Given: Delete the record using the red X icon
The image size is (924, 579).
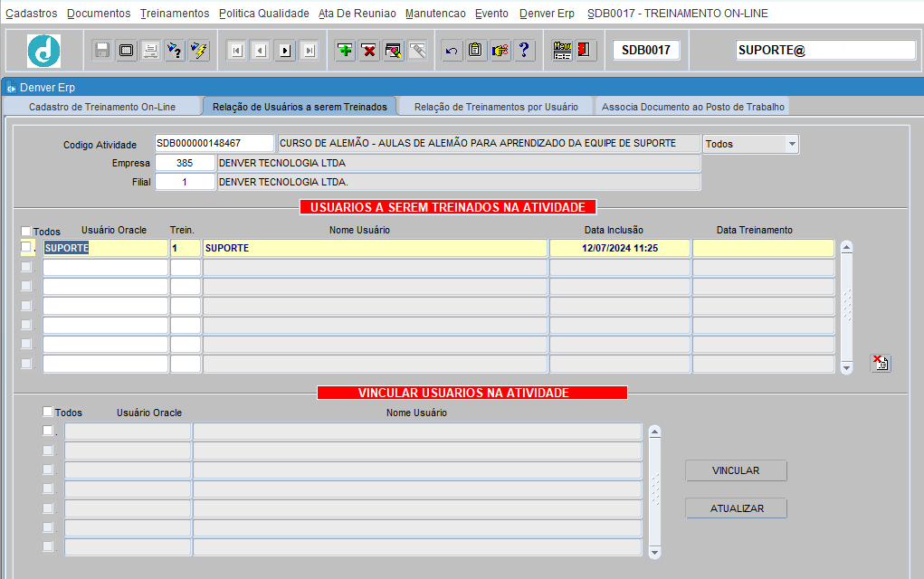Looking at the screenshot, I should point(369,51).
